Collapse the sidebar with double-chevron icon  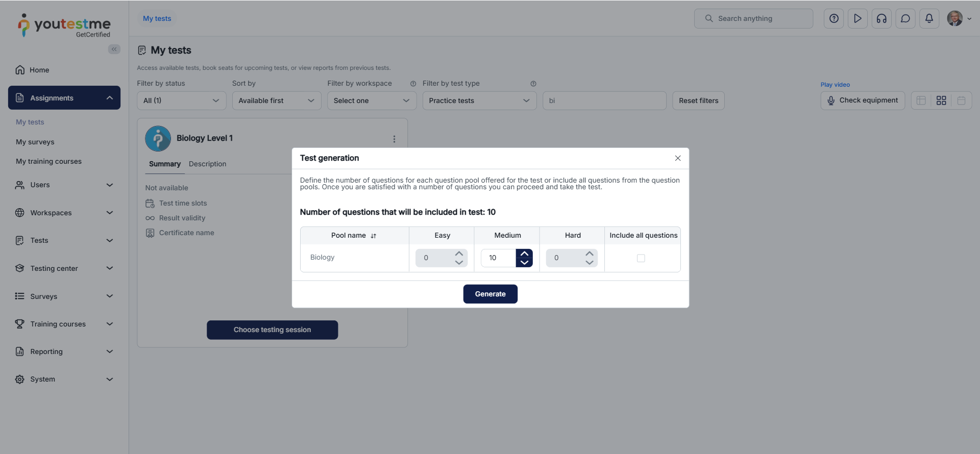pyautogui.click(x=114, y=49)
